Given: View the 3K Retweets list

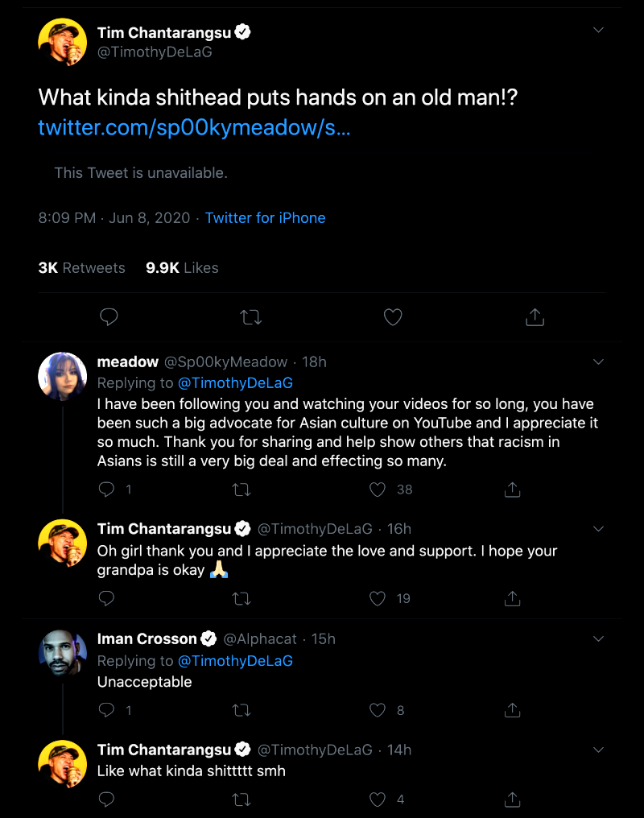Looking at the screenshot, I should pos(81,268).
